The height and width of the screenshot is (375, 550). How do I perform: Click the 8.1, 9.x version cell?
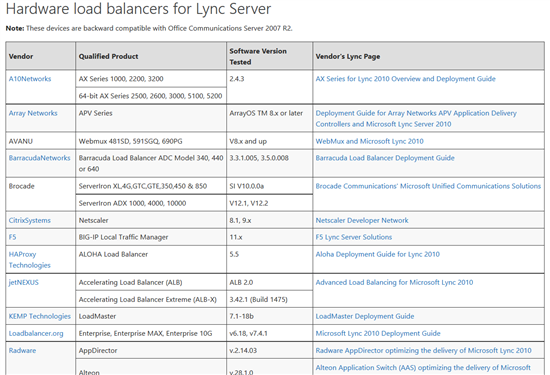(x=269, y=221)
